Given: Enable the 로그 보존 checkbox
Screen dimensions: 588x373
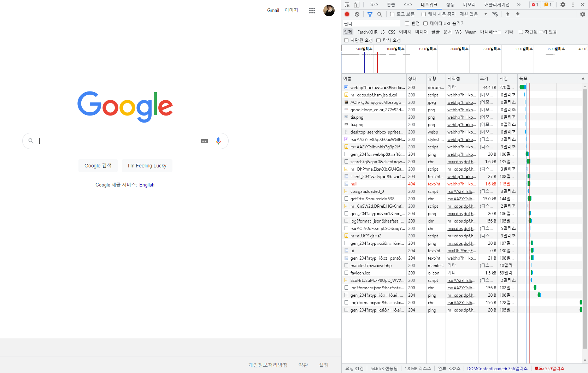Looking at the screenshot, I should pyautogui.click(x=392, y=14).
